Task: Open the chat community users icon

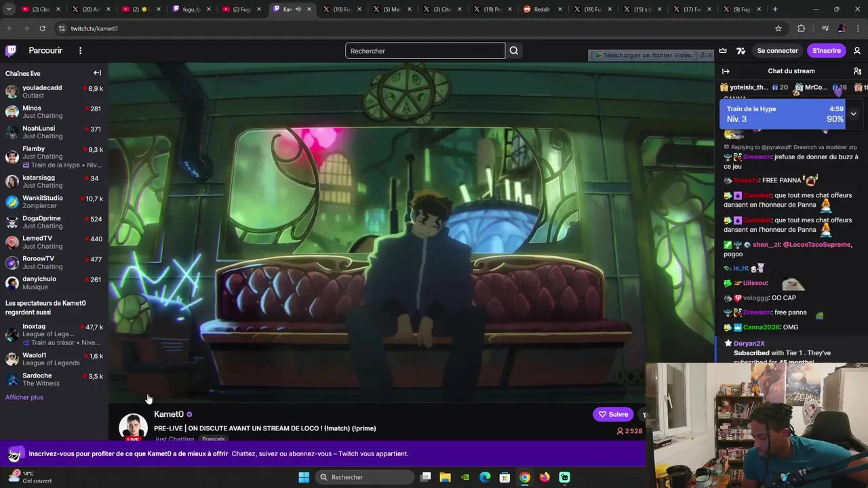Action: click(x=857, y=71)
